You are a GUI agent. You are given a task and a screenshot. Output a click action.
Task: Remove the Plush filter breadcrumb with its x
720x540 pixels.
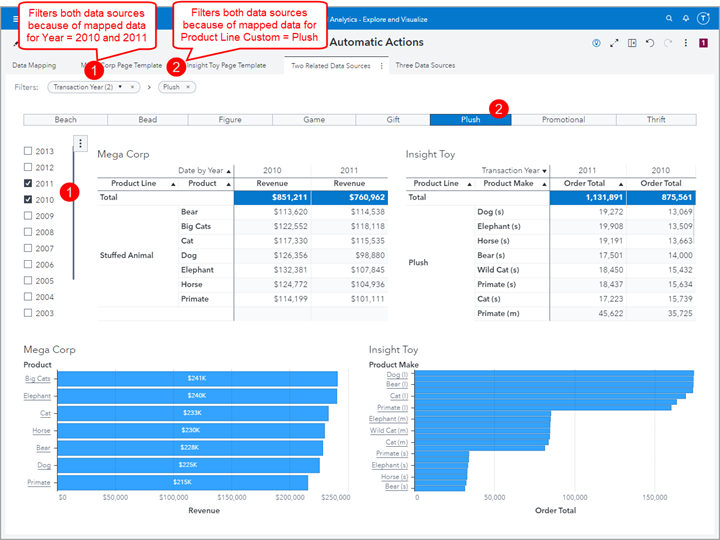click(188, 87)
